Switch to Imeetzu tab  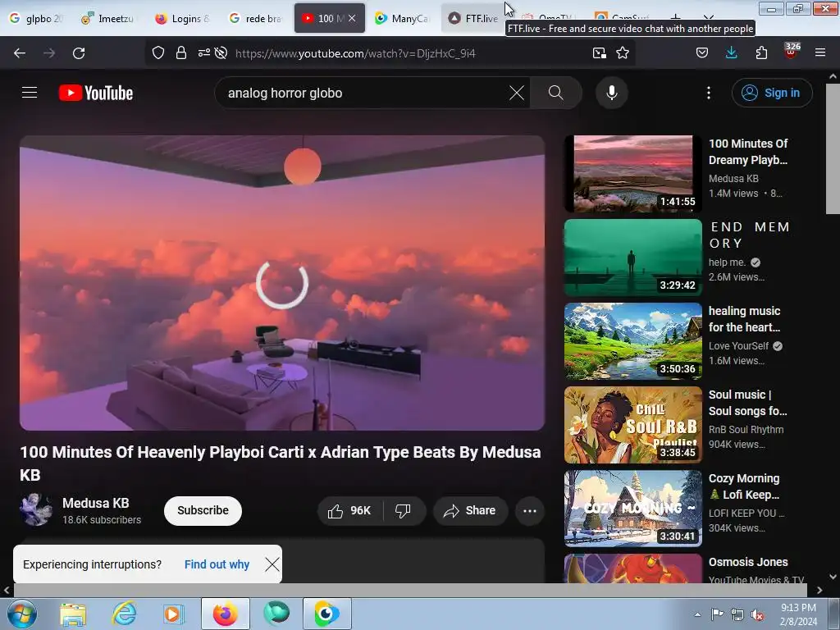tap(109, 18)
